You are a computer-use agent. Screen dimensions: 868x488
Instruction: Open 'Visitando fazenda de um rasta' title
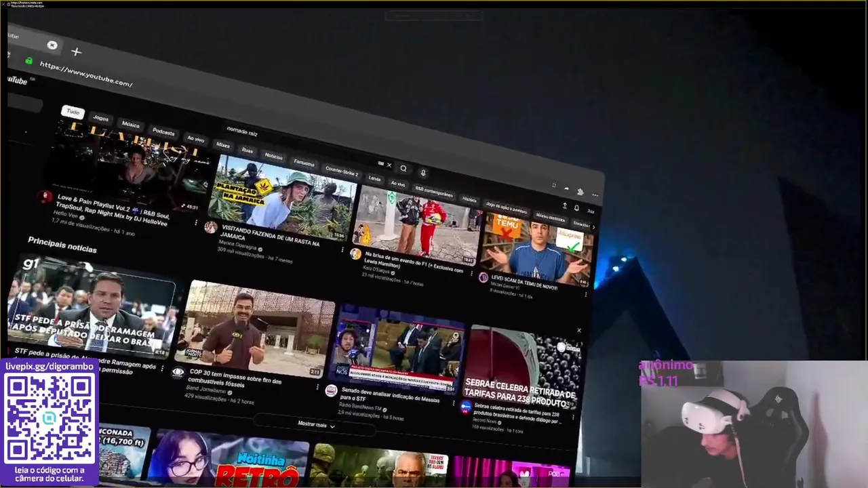tap(270, 237)
